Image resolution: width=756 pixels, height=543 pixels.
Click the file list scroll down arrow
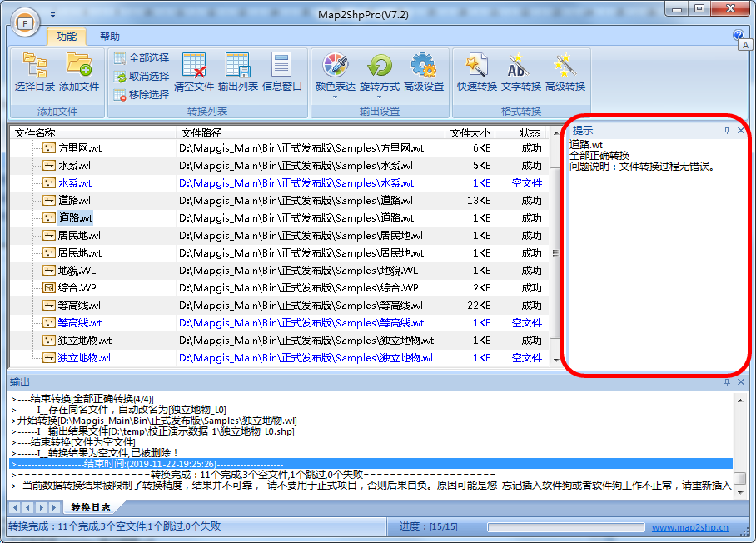click(556, 360)
